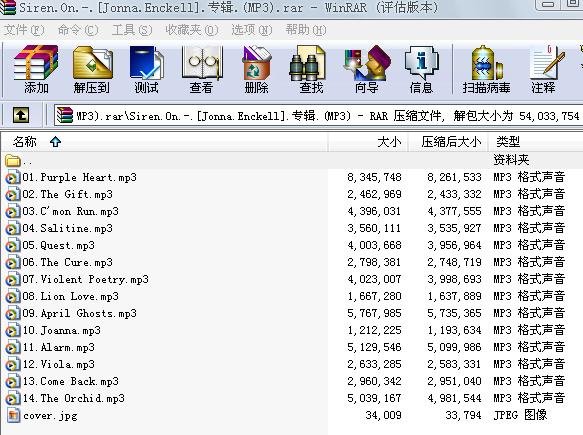This screenshot has width=583, height=435.
Task: Go up one level with arrow button
Action: coord(21,116)
